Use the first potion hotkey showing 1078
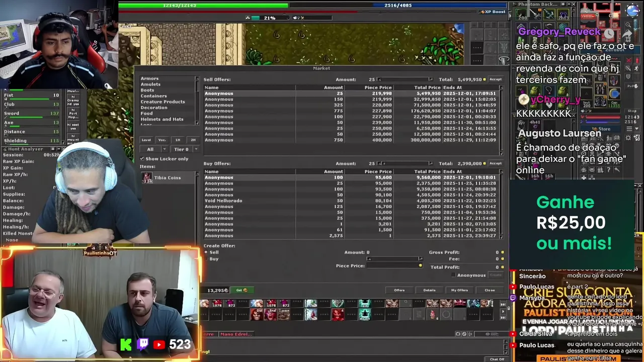Image resolution: width=644 pixels, height=362 pixels. click(x=217, y=303)
